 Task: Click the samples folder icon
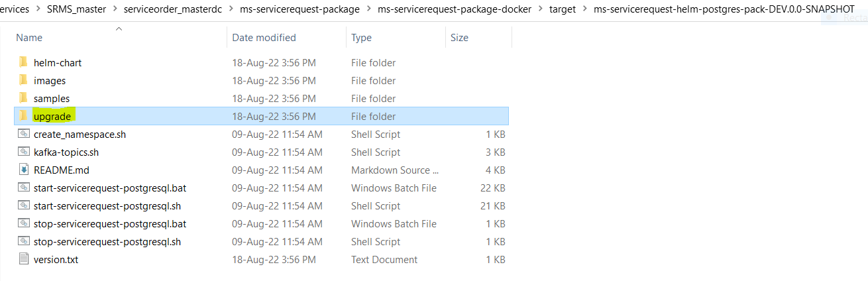[23, 98]
